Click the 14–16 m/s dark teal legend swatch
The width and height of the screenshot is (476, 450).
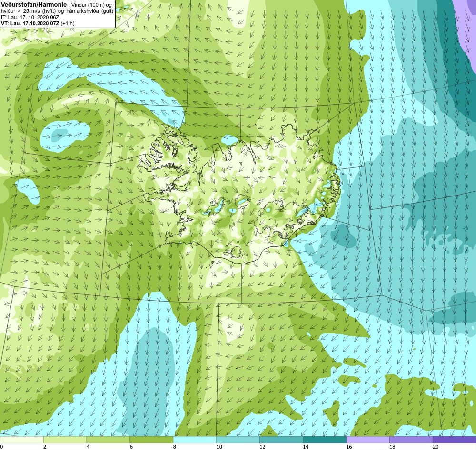(x=325, y=440)
